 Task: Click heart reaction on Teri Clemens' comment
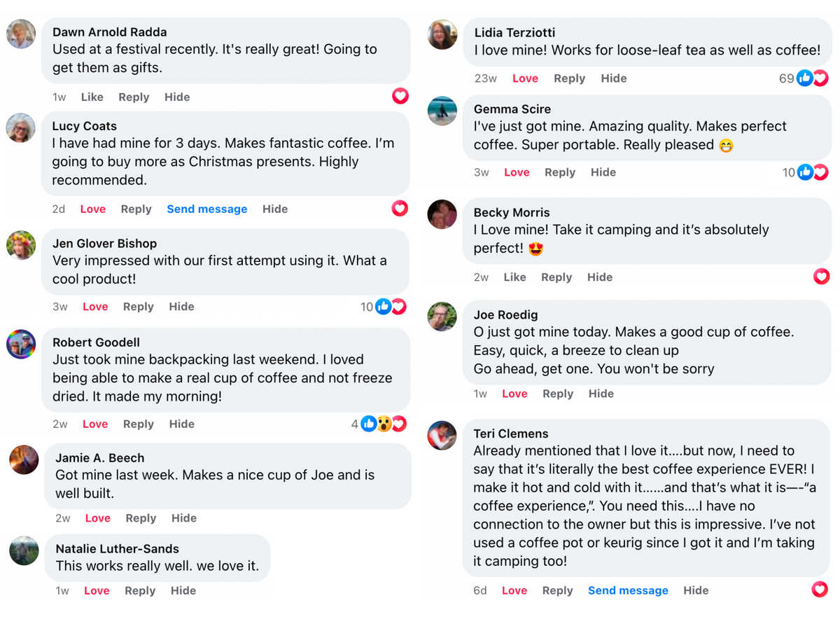click(x=820, y=590)
